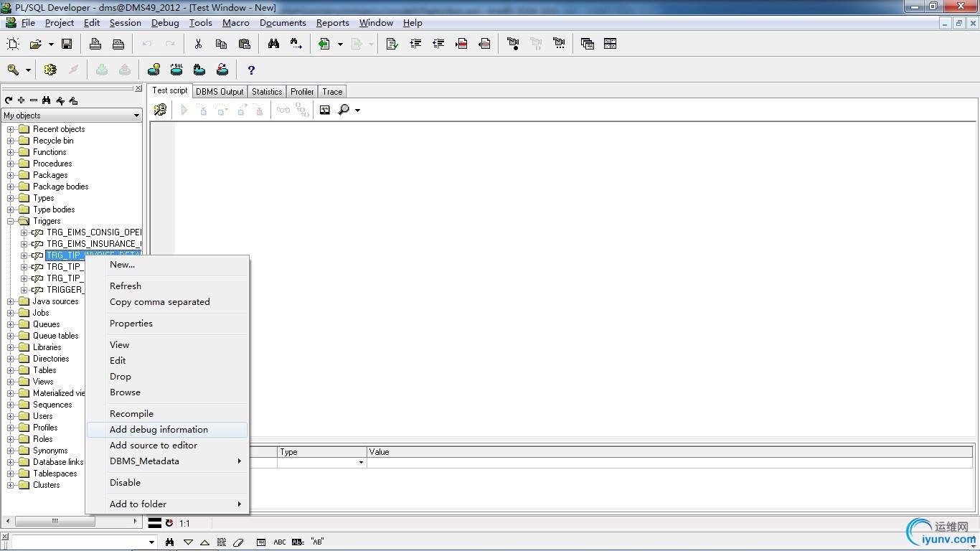Select the Recycle bin tree item
This screenshot has width=980, height=551.
point(53,141)
